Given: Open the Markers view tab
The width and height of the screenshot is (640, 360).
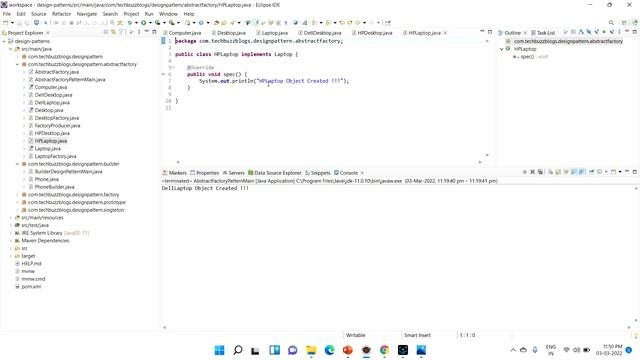Looking at the screenshot, I should pos(174,173).
